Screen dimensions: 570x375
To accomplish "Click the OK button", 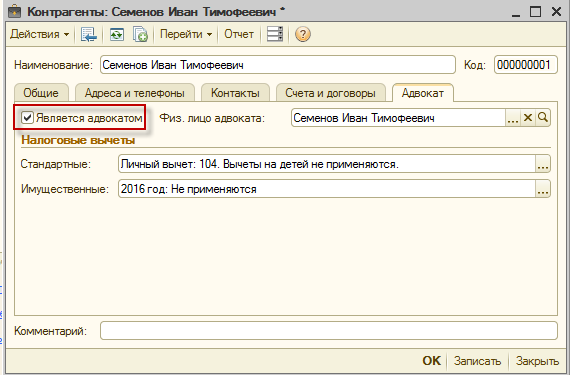I will 431,361.
